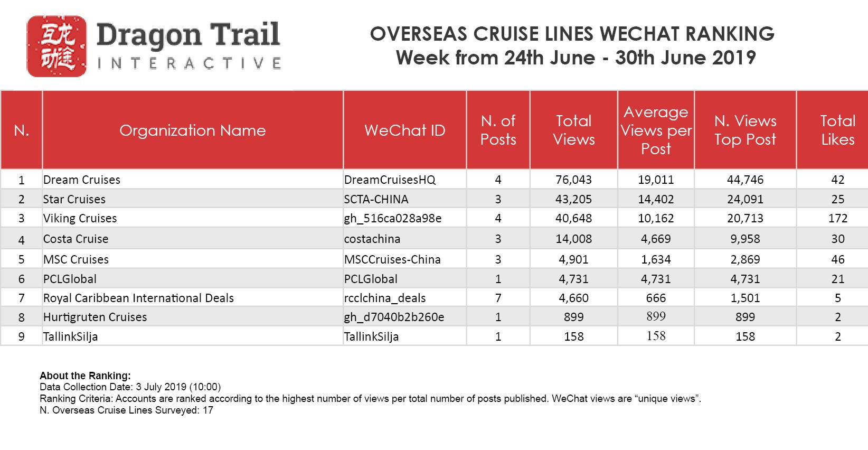The height and width of the screenshot is (450, 868).
Task: Select the Star Cruises row name
Action: (74, 200)
